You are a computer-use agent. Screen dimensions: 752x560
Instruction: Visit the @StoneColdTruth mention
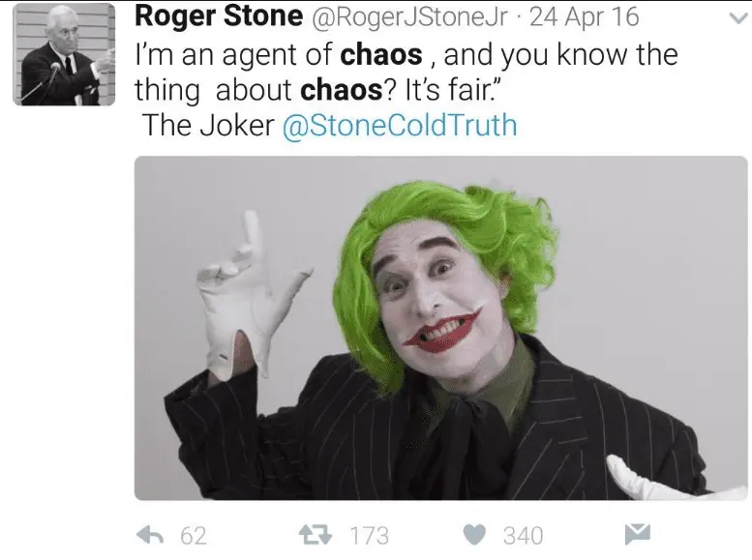pos(399,125)
